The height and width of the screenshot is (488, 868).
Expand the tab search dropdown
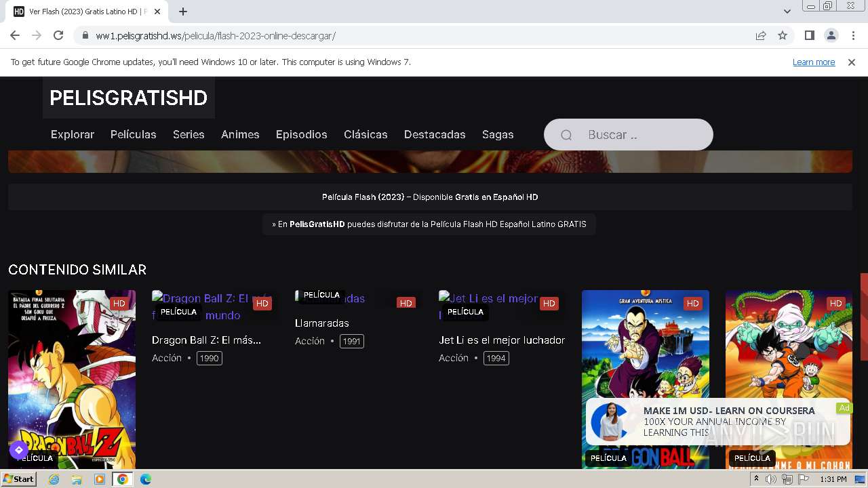(787, 12)
